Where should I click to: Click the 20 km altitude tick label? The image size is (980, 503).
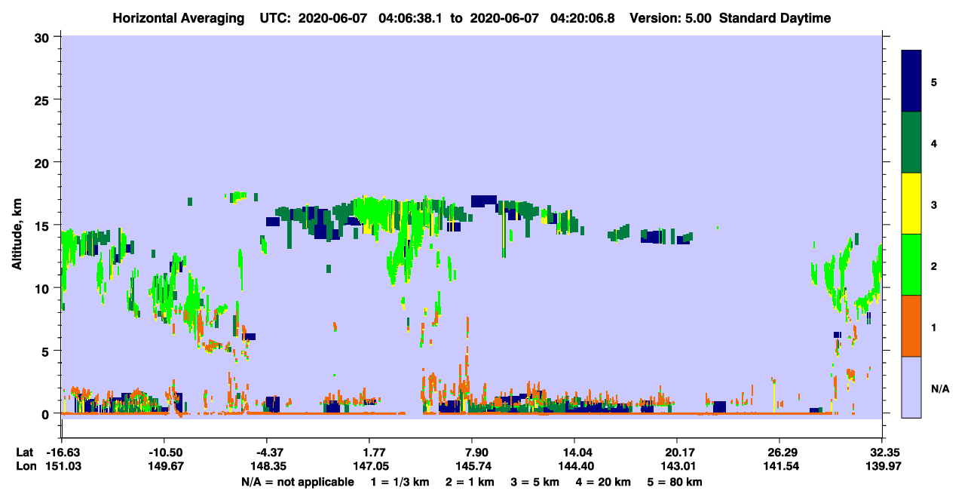43,162
